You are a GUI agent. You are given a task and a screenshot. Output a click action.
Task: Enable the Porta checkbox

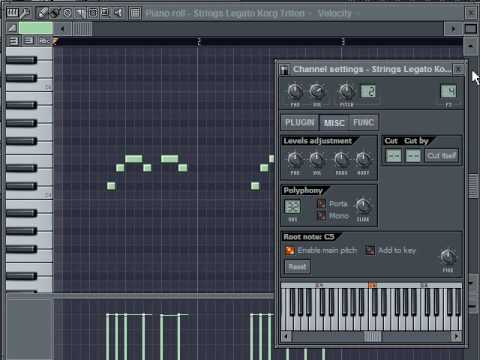point(321,204)
